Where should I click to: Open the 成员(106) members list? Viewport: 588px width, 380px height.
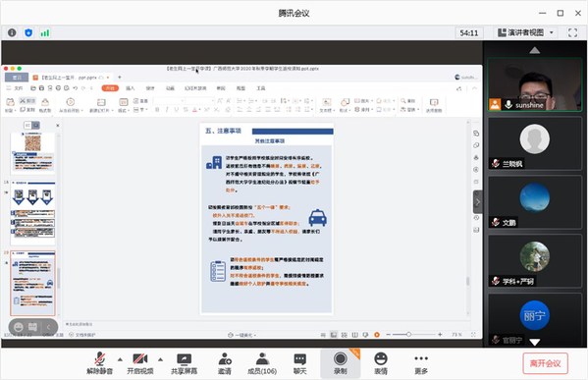coord(262,363)
